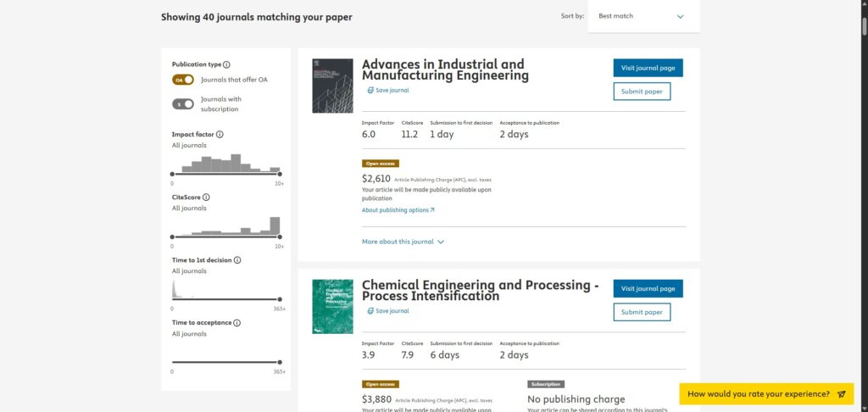Expand More about this journal section
This screenshot has height=412, width=868.
(403, 242)
